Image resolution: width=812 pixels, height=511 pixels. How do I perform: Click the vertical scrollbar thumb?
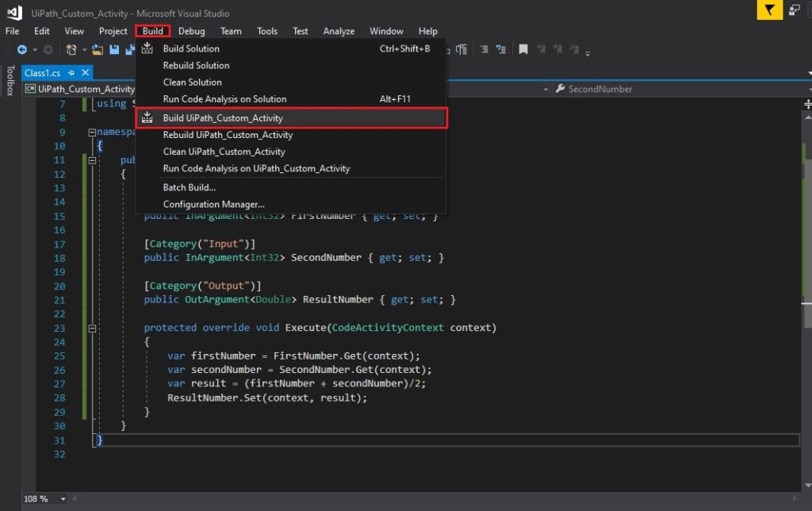(x=807, y=244)
